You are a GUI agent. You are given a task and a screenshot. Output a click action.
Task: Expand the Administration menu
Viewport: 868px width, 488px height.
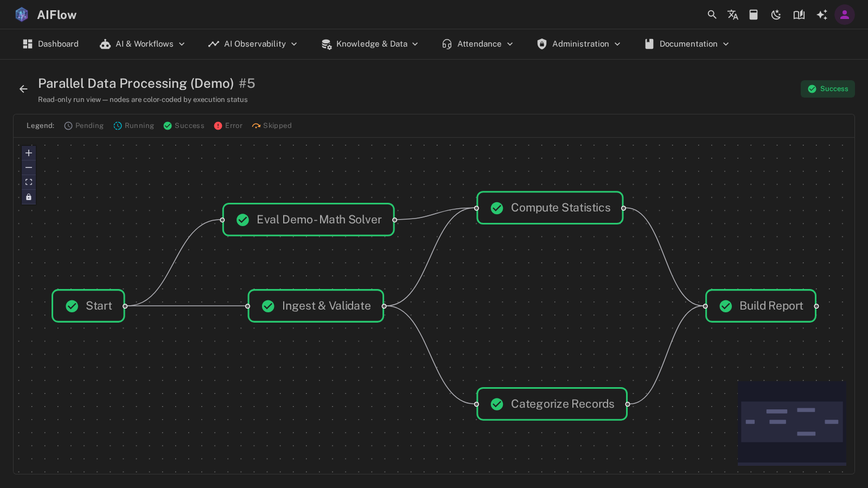[578, 44]
